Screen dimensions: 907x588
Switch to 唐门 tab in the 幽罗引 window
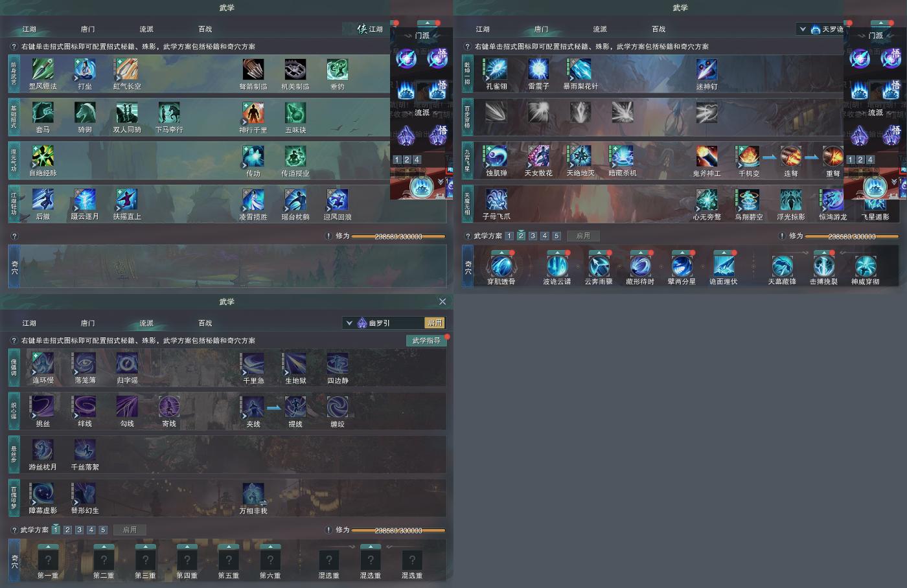[88, 323]
